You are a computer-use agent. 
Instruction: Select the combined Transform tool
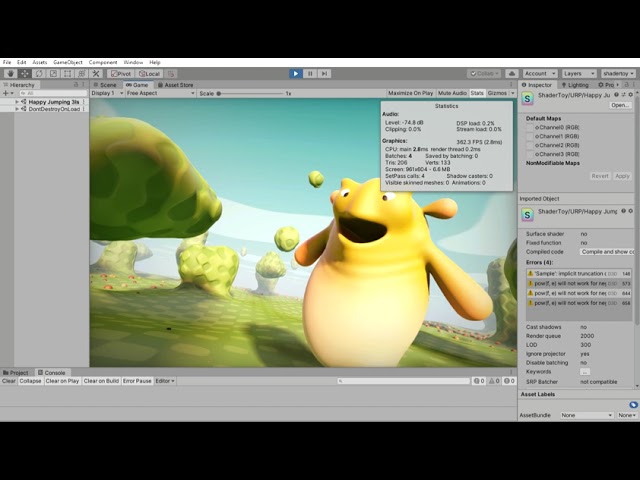pyautogui.click(x=82, y=73)
